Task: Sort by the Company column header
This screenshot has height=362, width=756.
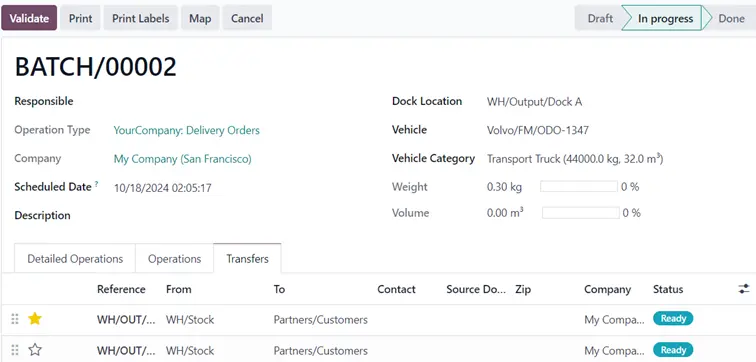Action: (608, 289)
